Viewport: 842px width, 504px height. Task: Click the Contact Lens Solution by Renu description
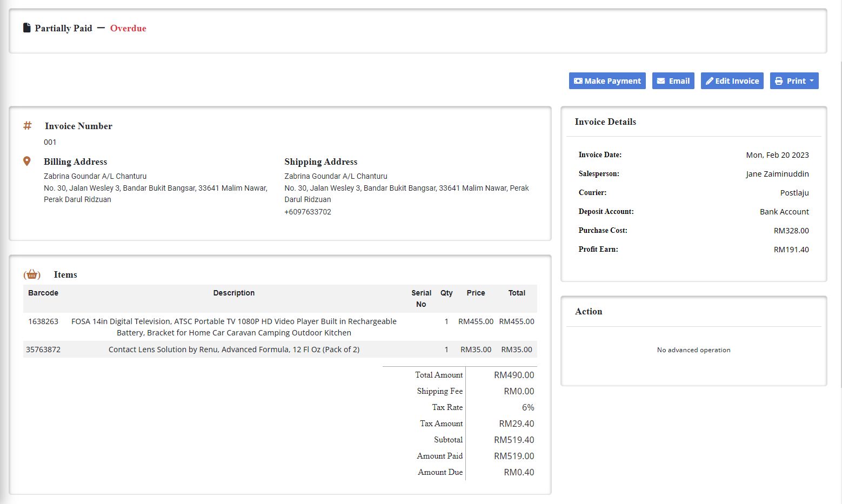click(x=234, y=350)
